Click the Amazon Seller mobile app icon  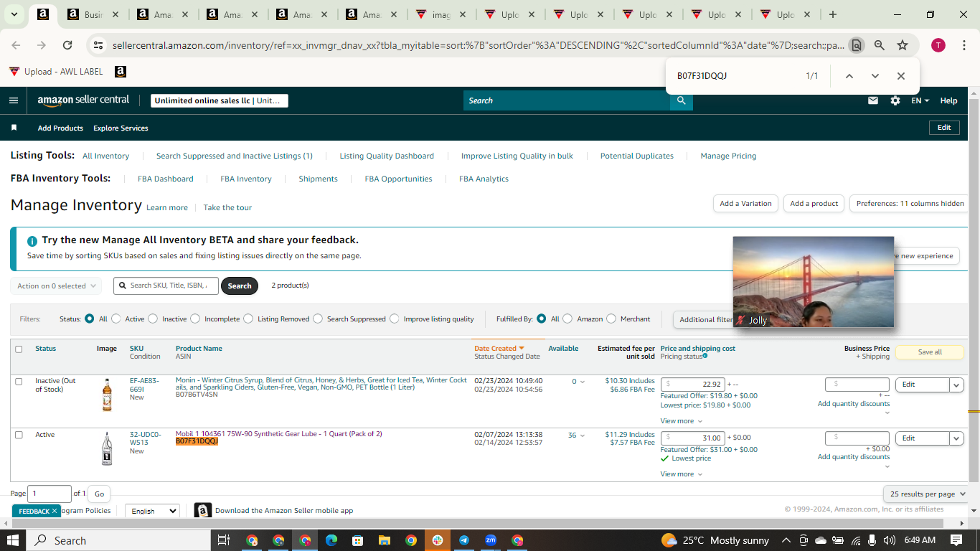[x=203, y=511]
